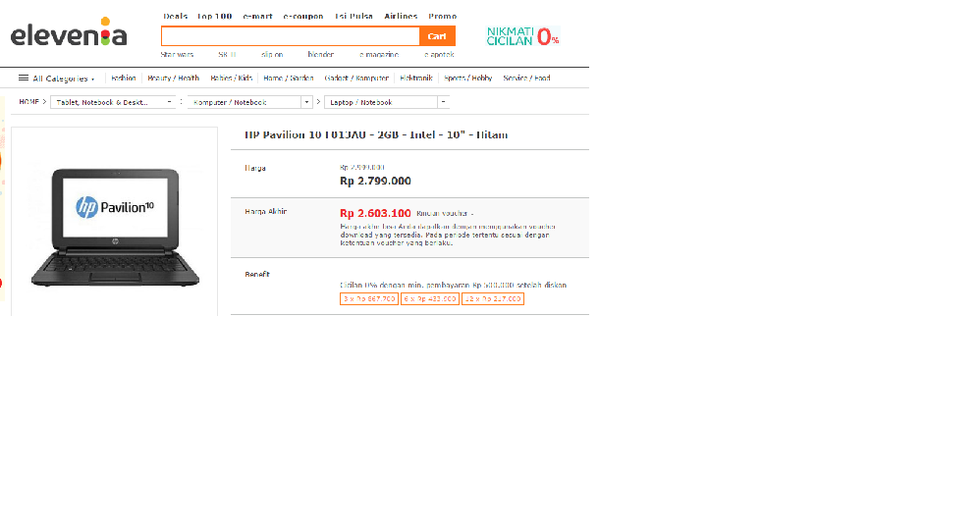Select the 12 x Rp 217.000 installment
Screen dimensions: 980x527
coord(493,299)
